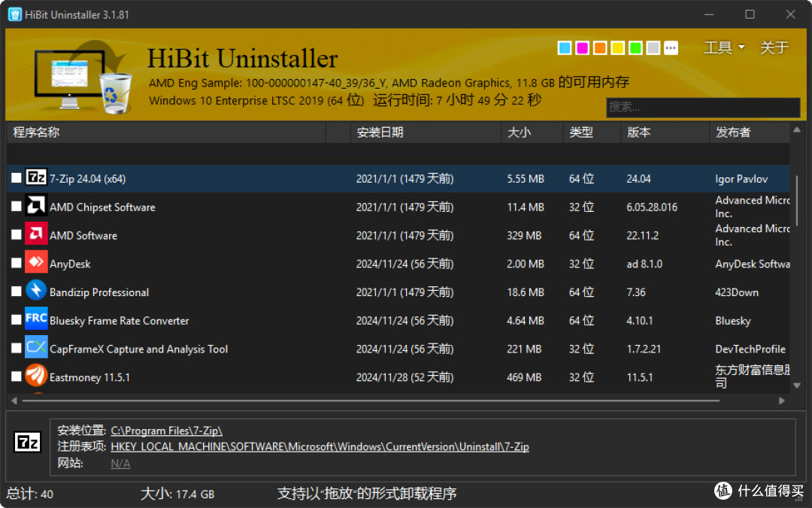The height and width of the screenshot is (508, 812).
Task: Choose the gray theme color swatch
Action: tap(653, 48)
